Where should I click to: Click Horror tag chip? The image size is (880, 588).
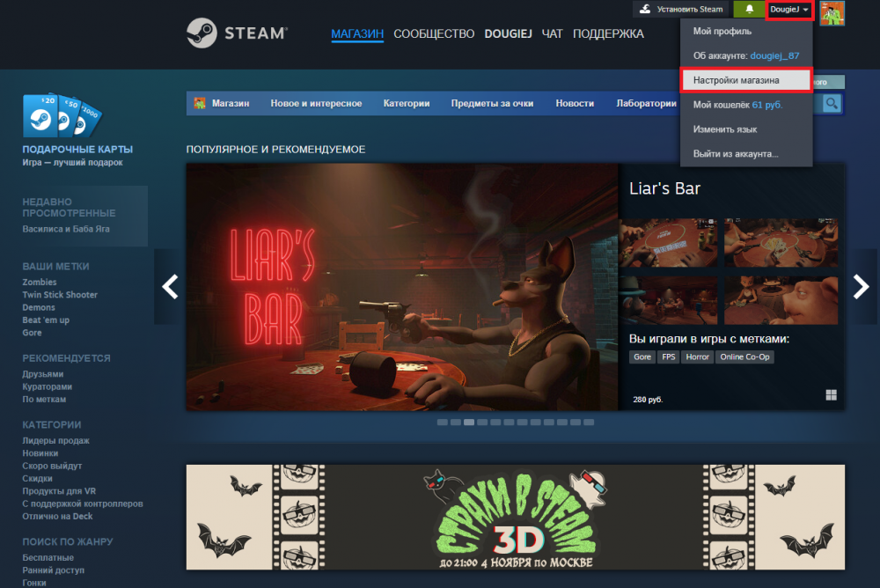point(697,357)
